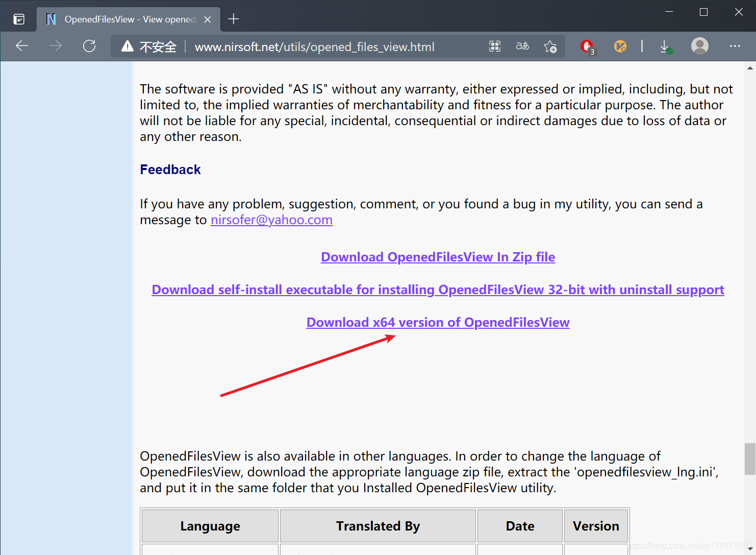Open the downloads panel
This screenshot has height=555, width=756.
[x=665, y=46]
